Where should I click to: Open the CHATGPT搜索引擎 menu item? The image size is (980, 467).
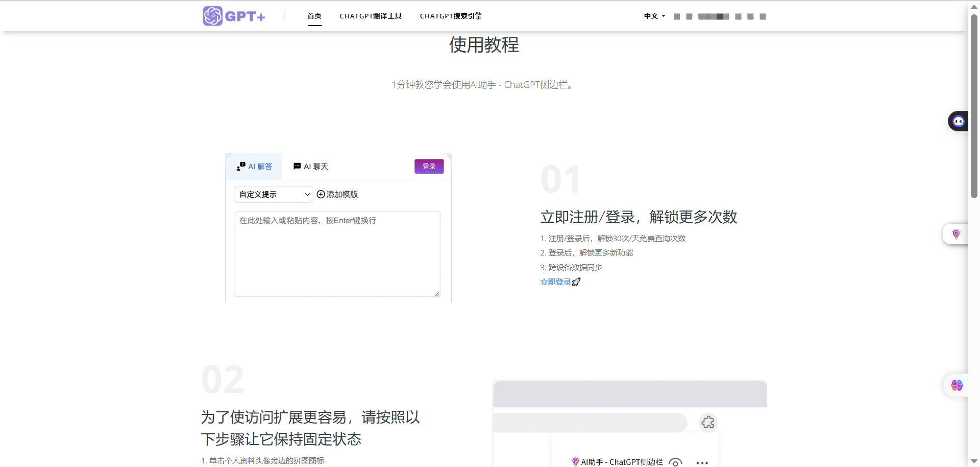coord(451,16)
